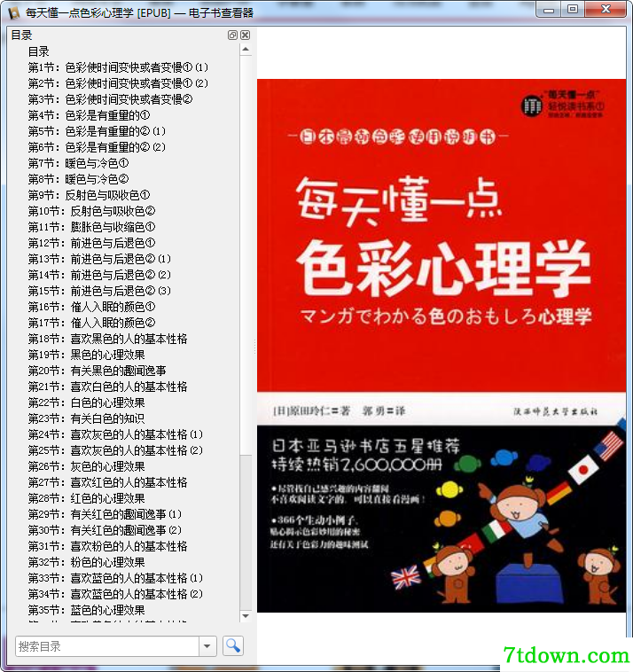Click the red book cover image
The image size is (633, 672).
click(x=442, y=346)
